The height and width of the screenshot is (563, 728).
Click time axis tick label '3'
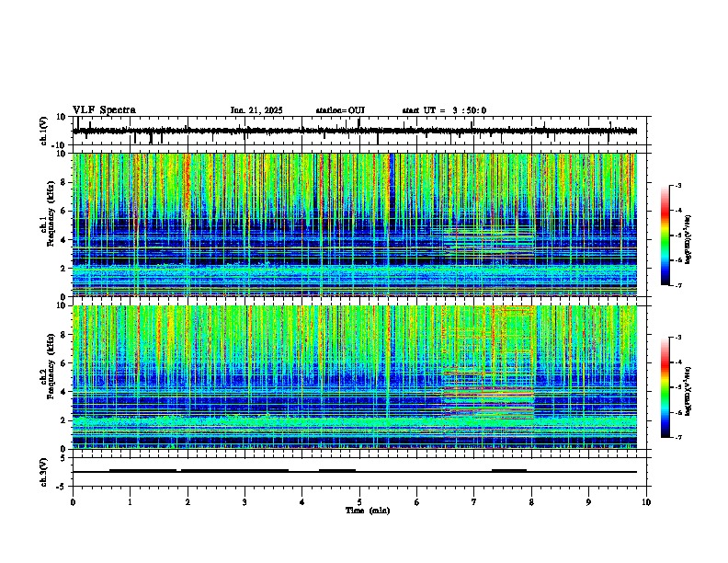pyautogui.click(x=245, y=502)
